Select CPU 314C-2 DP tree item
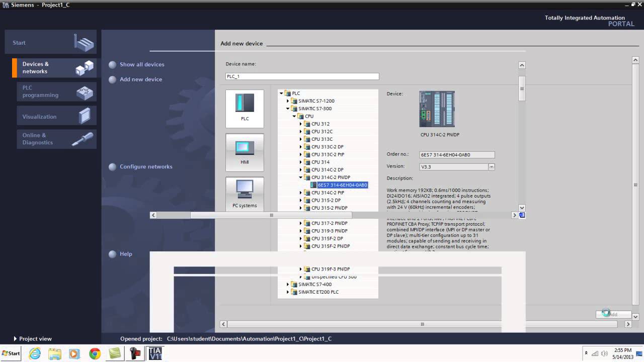 click(328, 170)
